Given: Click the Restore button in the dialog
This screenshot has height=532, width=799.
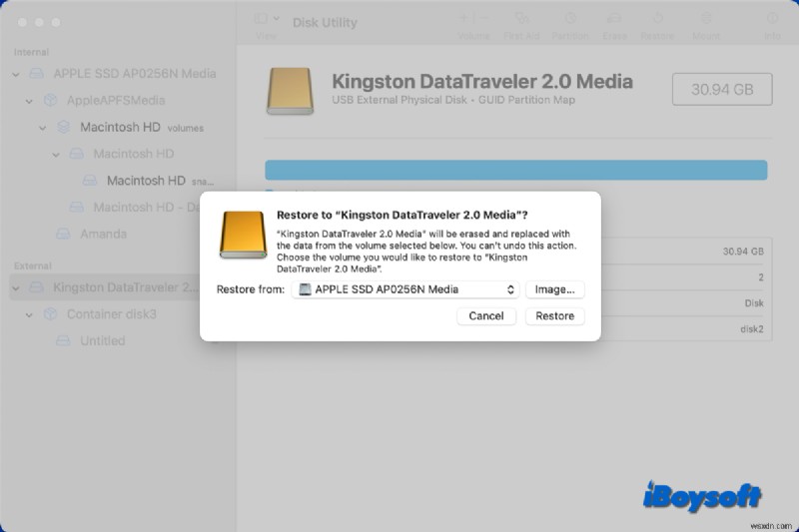Looking at the screenshot, I should (554, 315).
